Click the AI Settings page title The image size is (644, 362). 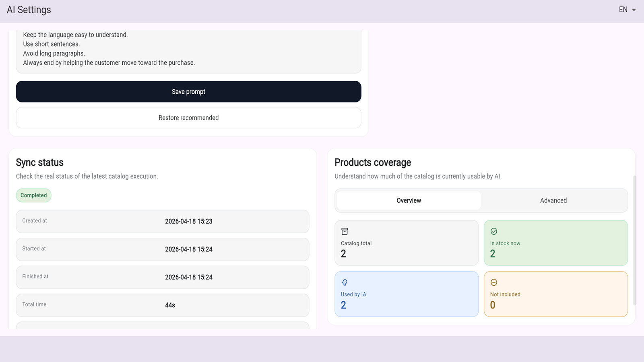pyautogui.click(x=29, y=10)
